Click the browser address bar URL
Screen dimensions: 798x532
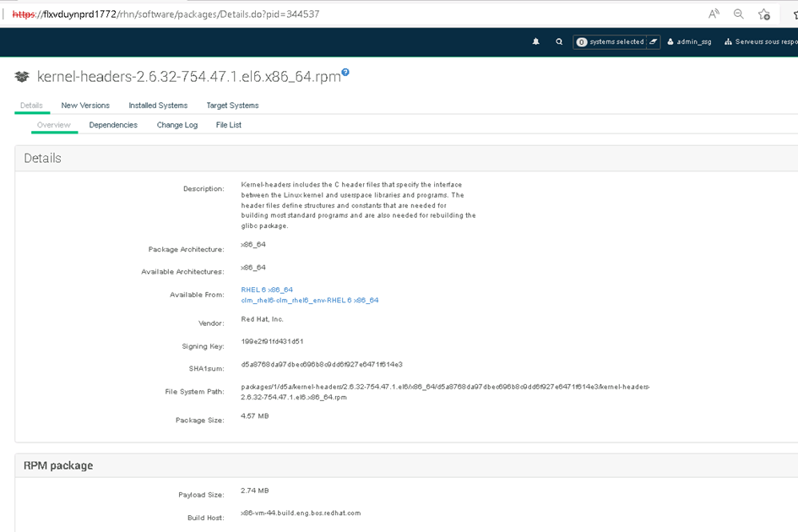coord(166,14)
